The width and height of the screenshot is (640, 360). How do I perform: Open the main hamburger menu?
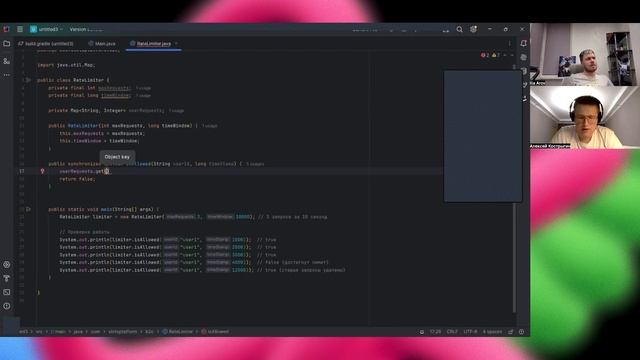pos(20,29)
